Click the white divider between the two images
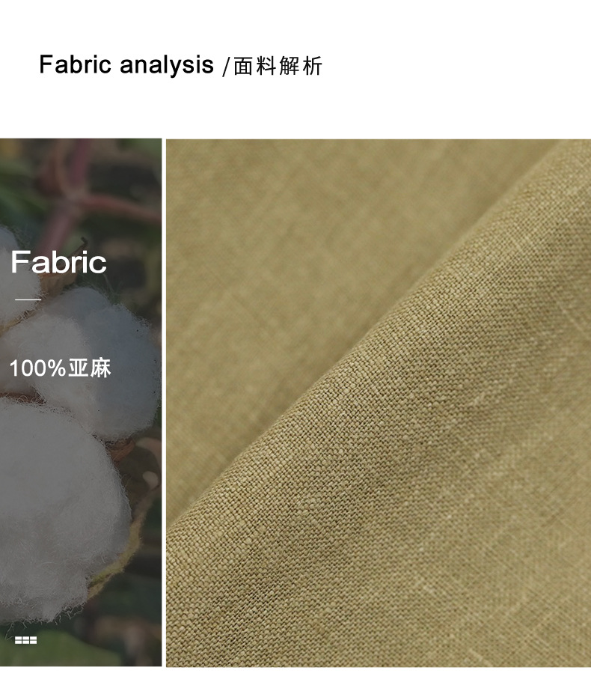Image resolution: width=591 pixels, height=700 pixels. [164, 402]
